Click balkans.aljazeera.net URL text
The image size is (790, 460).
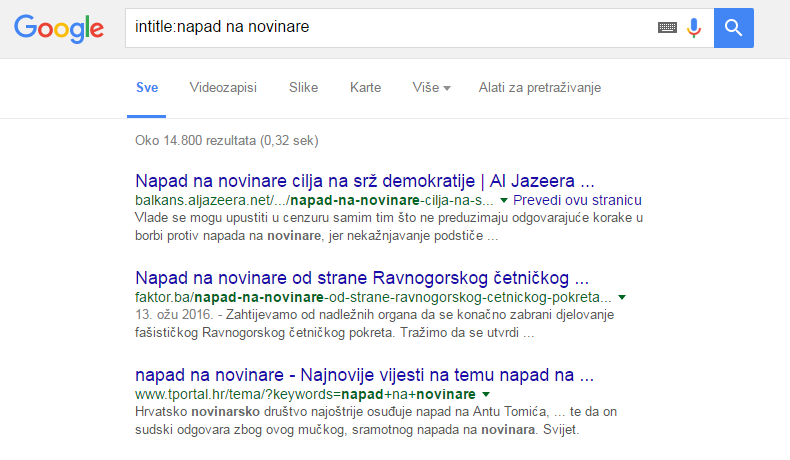tap(314, 201)
